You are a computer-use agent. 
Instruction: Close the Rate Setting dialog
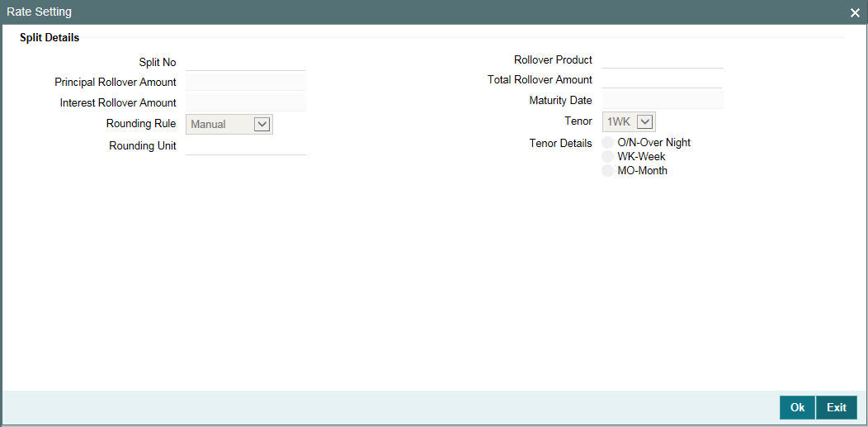click(x=855, y=12)
